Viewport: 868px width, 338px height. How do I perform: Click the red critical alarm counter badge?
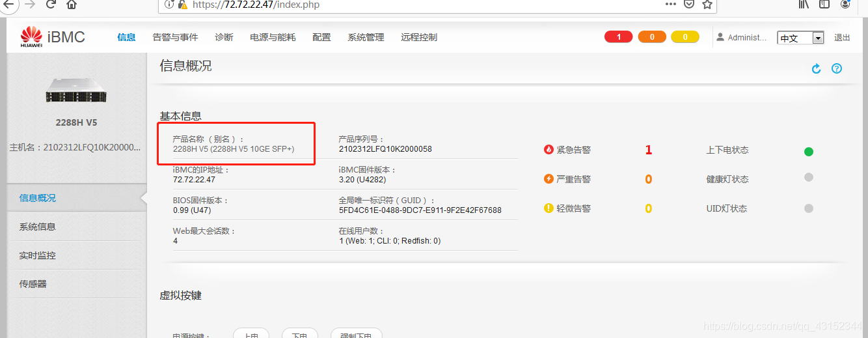(x=618, y=37)
